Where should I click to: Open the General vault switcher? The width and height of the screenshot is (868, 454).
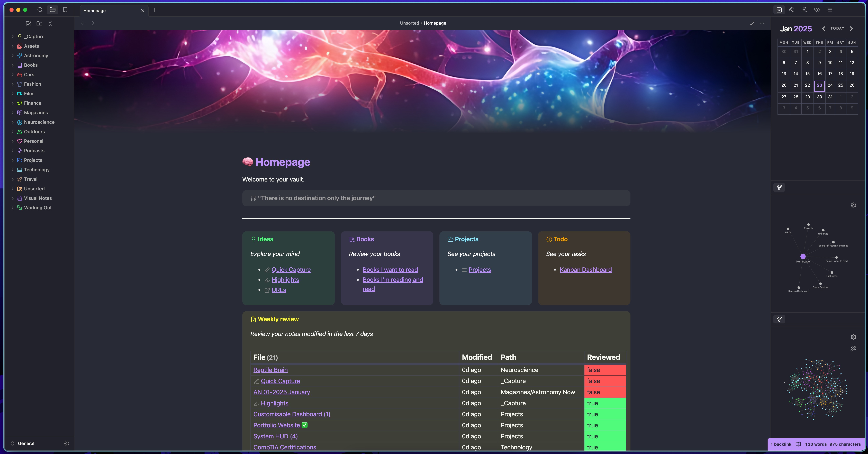click(x=26, y=443)
